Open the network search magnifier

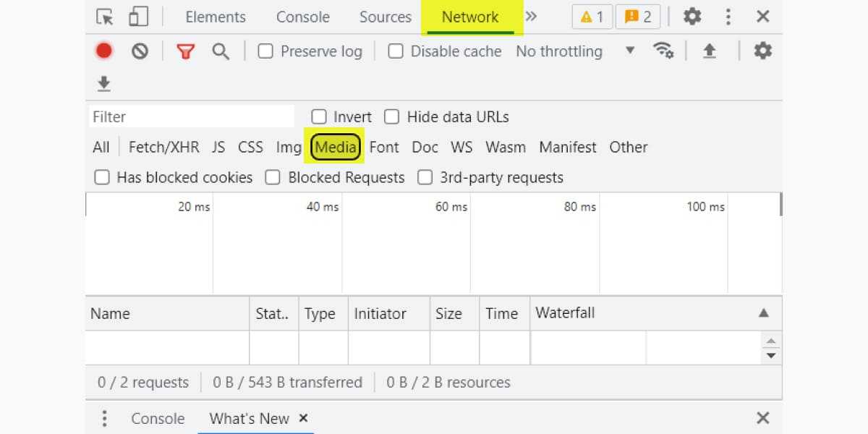pos(221,51)
